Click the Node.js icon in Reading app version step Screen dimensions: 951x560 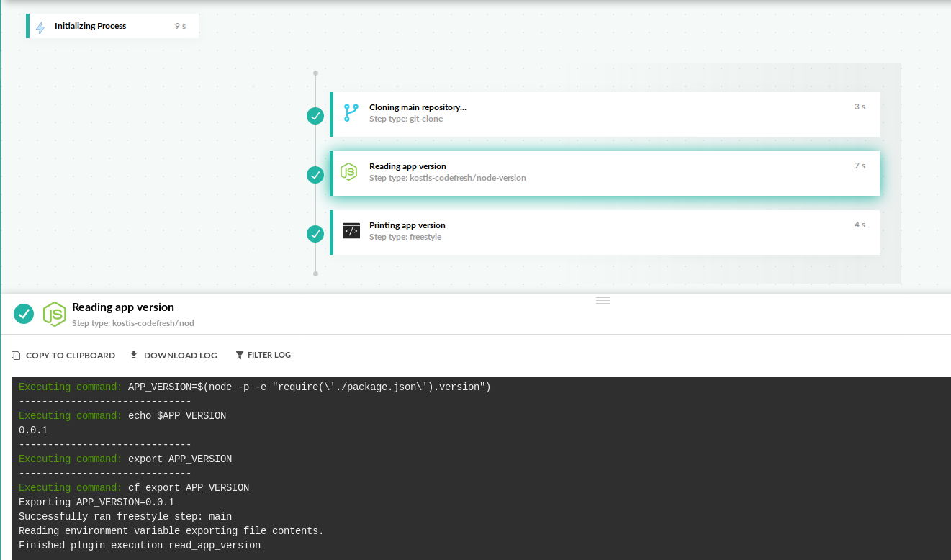[x=349, y=172]
